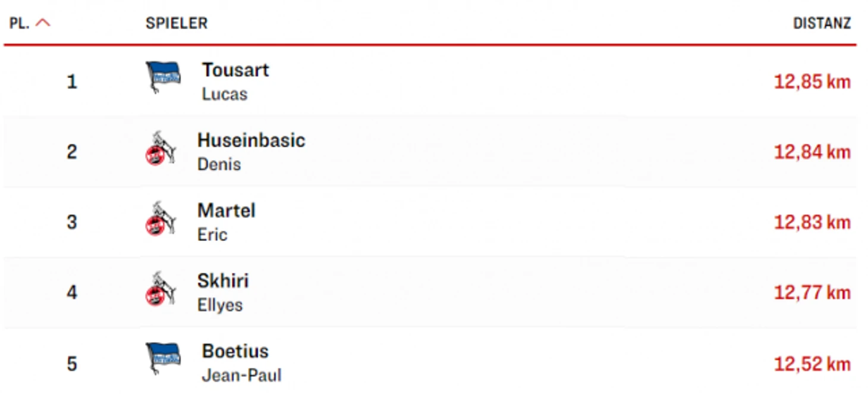
Task: Open player Boetius Jean-Paul
Action: coord(241,362)
